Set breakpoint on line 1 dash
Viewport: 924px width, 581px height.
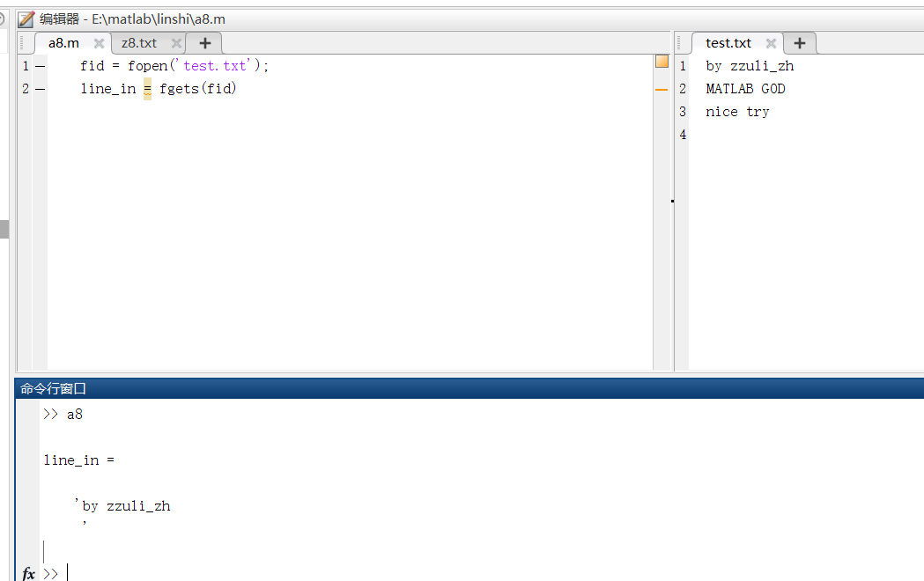pyautogui.click(x=40, y=66)
